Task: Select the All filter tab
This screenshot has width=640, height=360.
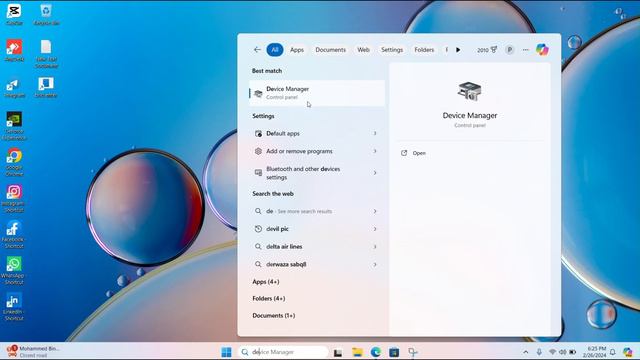Action: pyautogui.click(x=275, y=50)
